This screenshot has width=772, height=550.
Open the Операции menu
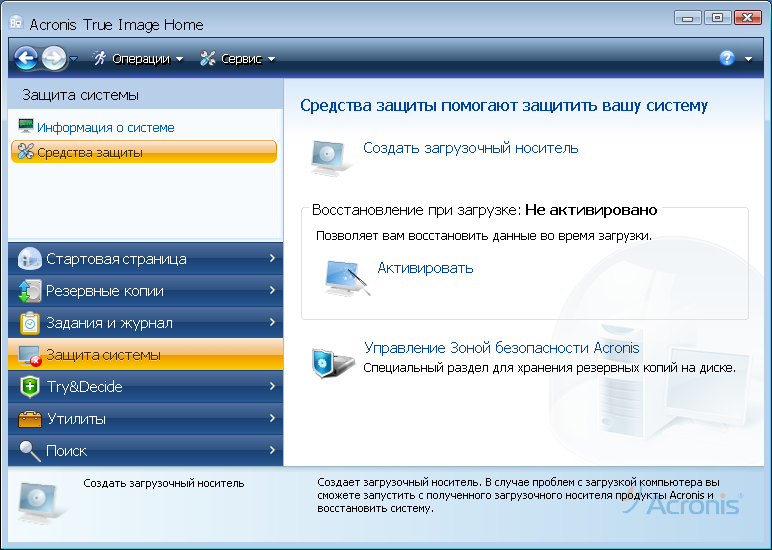(x=139, y=59)
